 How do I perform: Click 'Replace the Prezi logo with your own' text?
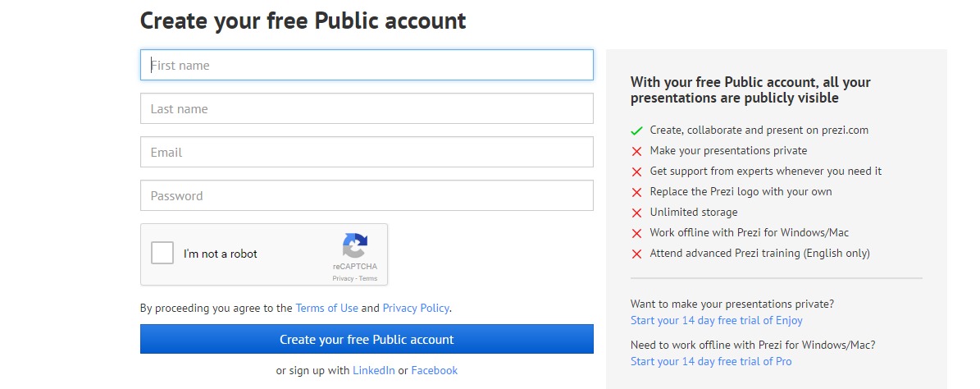741,191
